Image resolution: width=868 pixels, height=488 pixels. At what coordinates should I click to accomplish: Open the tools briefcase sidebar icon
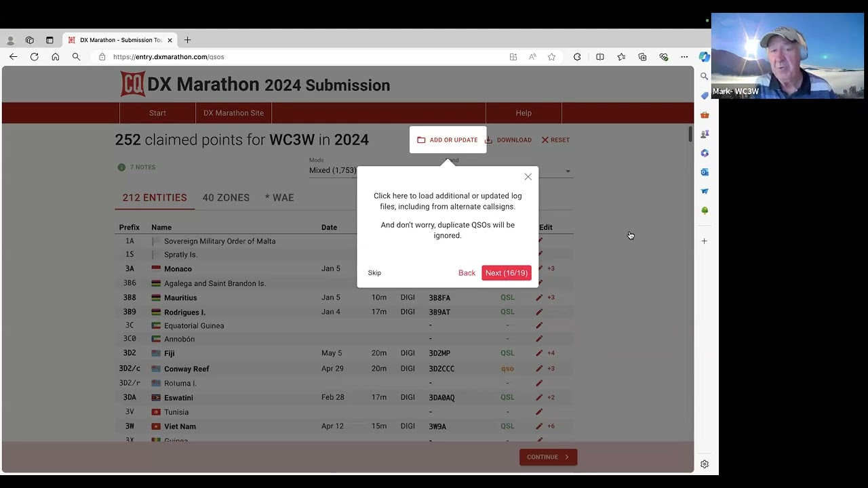click(x=705, y=115)
